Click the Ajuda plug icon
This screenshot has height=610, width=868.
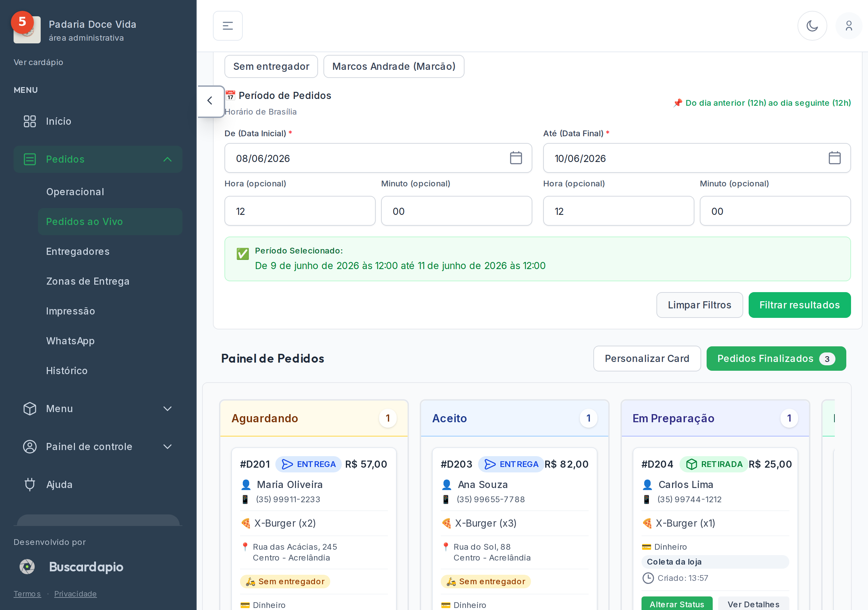coord(30,484)
